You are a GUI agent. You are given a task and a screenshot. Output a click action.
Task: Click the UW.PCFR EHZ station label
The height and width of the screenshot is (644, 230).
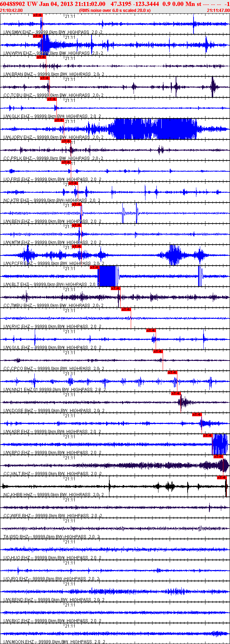pos(18,263)
